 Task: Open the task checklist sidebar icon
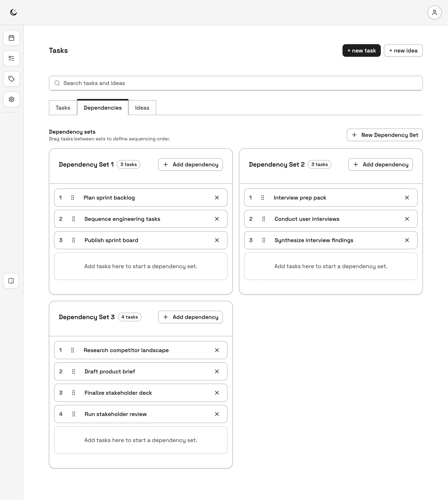[12, 58]
